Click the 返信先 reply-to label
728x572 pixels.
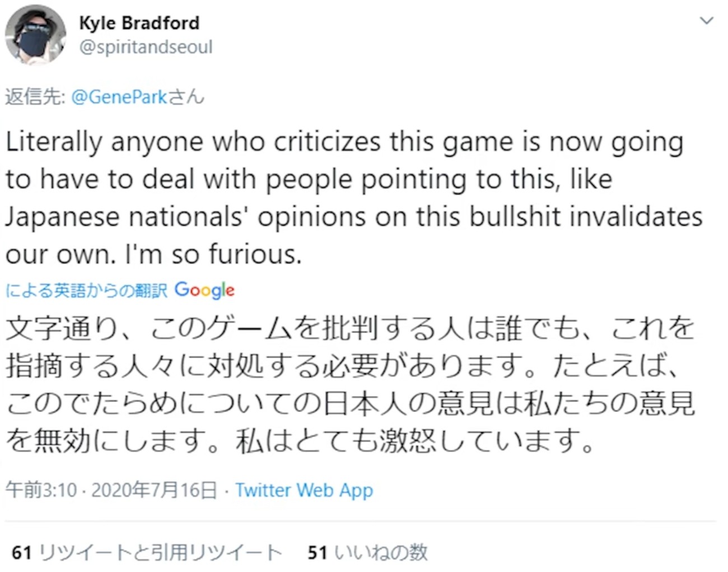click(x=35, y=97)
